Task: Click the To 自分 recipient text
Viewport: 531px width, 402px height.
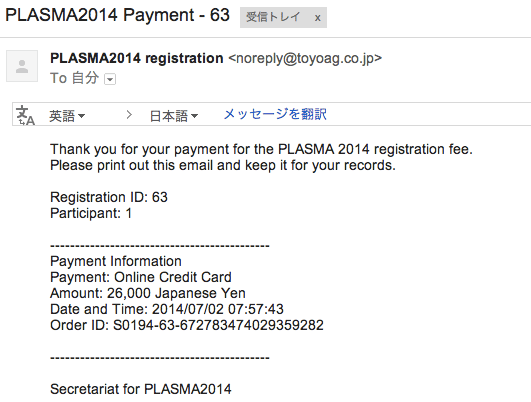Action: click(75, 78)
